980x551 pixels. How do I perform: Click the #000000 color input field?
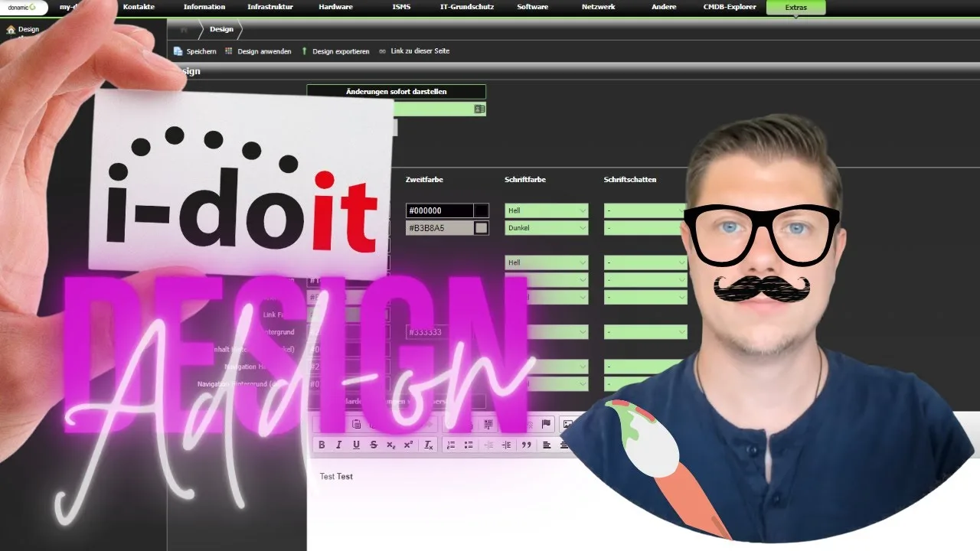439,210
